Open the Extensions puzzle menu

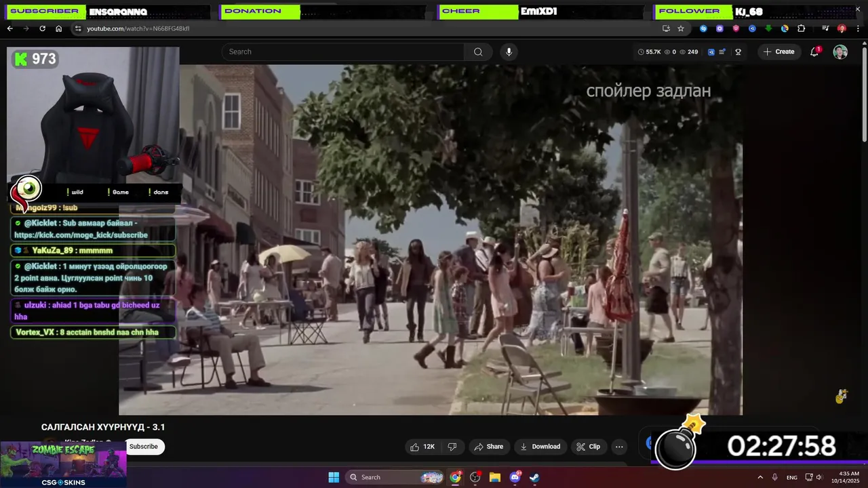801,28
